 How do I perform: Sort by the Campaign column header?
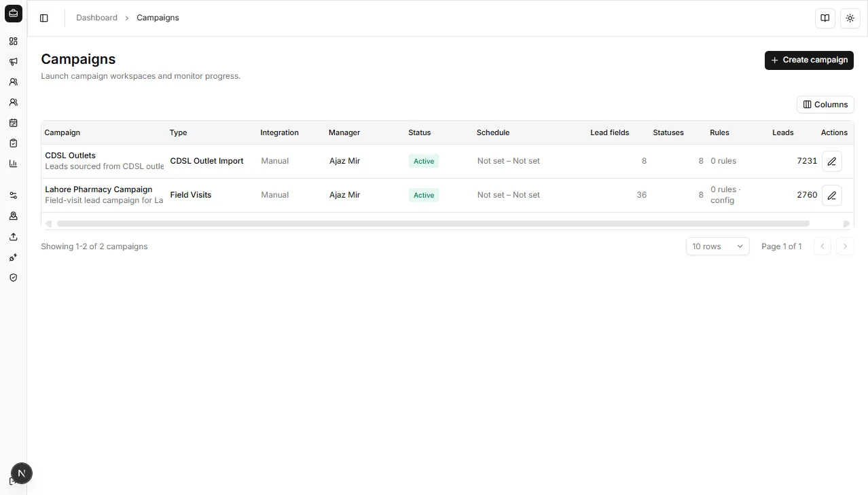(62, 132)
